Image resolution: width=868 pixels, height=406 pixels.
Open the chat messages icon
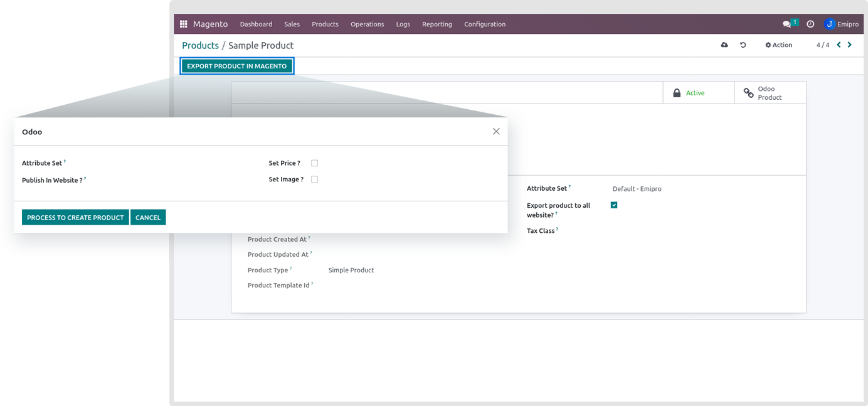pos(786,24)
